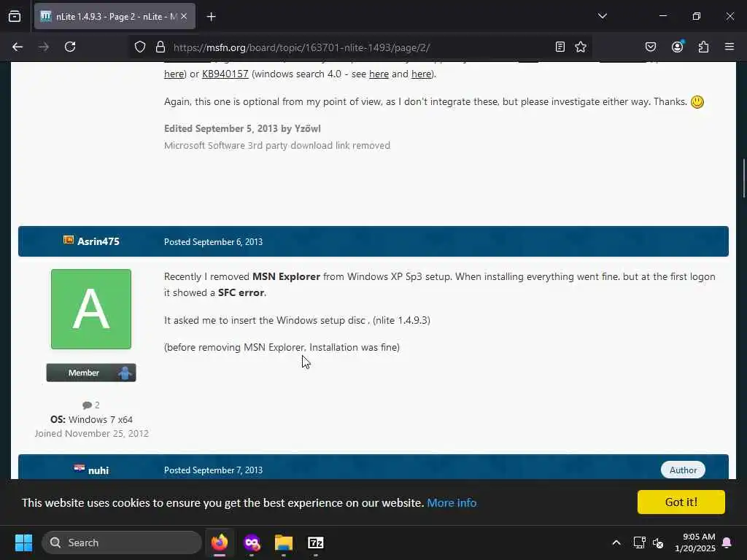This screenshot has height=560, width=747.
Task: Open the 'Posted September 6, 2013' post link
Action: point(213,242)
